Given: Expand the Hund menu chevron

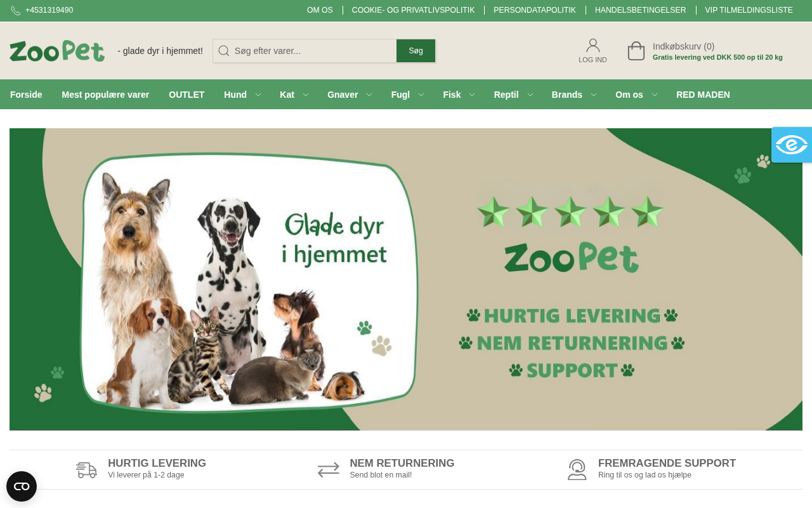Looking at the screenshot, I should point(258,95).
